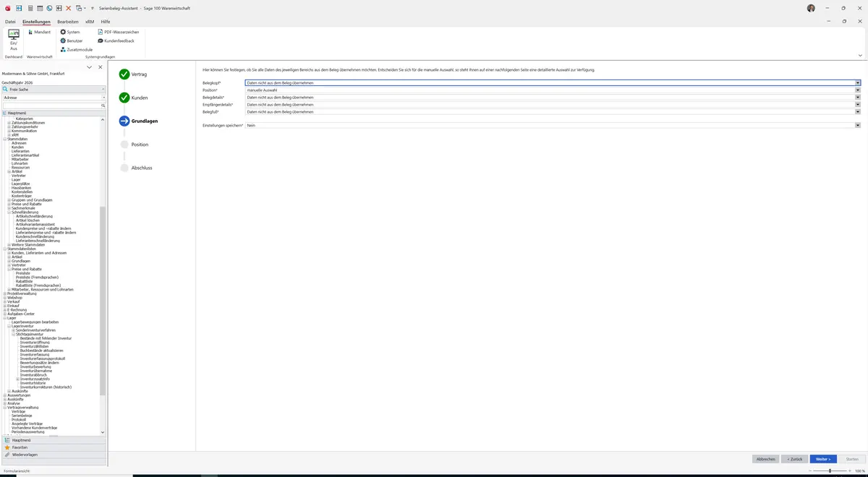Click the completed Kunden step checkmark
Viewport: 868px width, 477px height.
tap(124, 98)
